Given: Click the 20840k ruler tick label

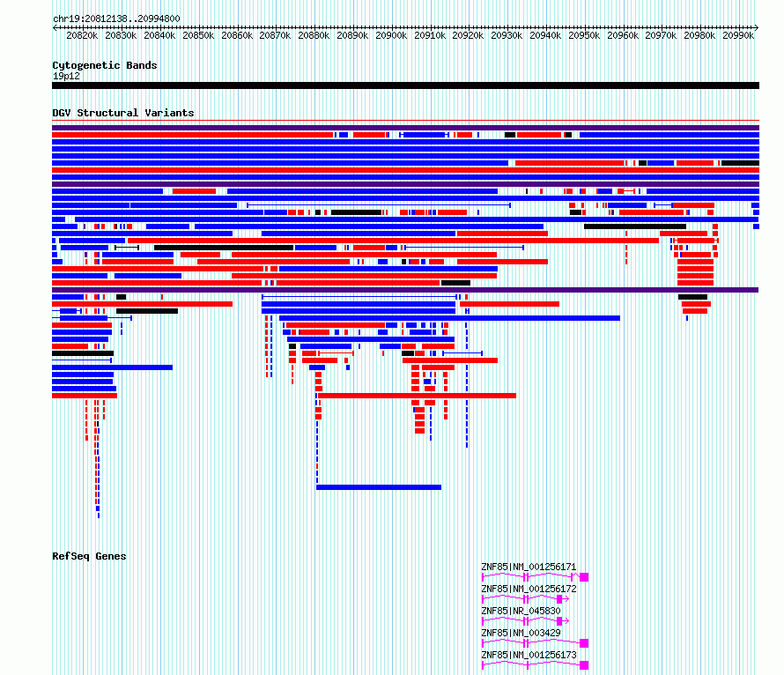Looking at the screenshot, I should click(x=159, y=35).
